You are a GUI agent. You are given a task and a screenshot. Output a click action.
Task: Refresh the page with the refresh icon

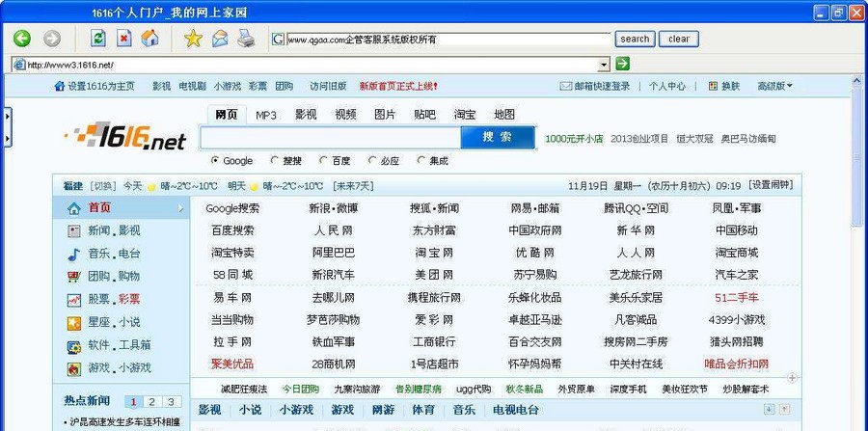(x=98, y=39)
